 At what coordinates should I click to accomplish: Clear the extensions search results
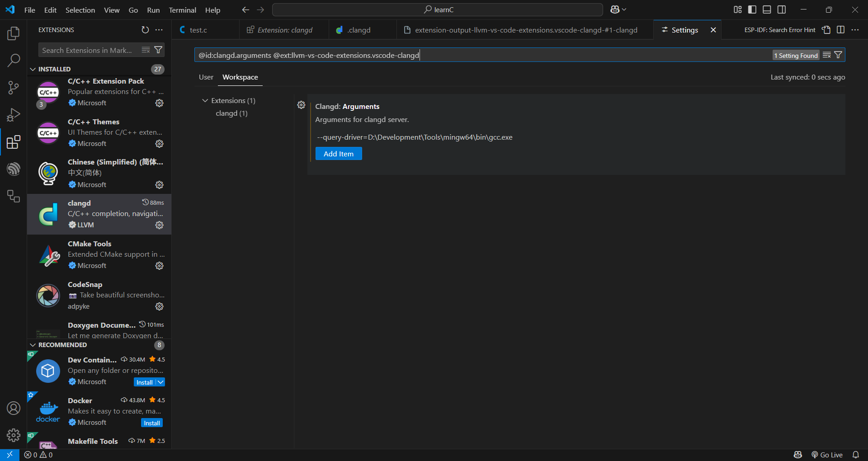[x=146, y=50]
